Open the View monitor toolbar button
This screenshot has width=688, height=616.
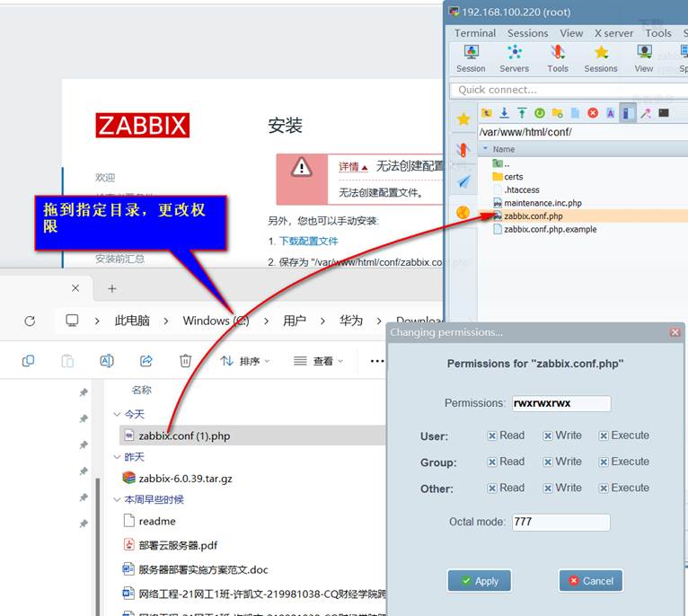point(644,58)
